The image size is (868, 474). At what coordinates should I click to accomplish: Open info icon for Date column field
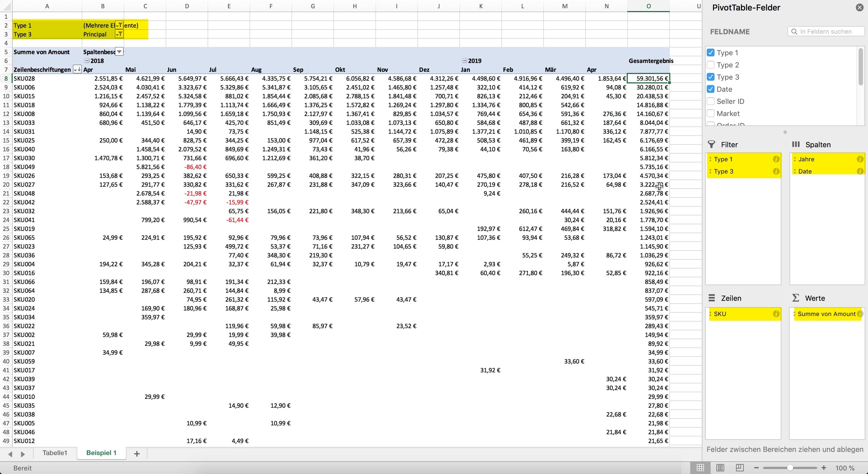[x=860, y=171]
